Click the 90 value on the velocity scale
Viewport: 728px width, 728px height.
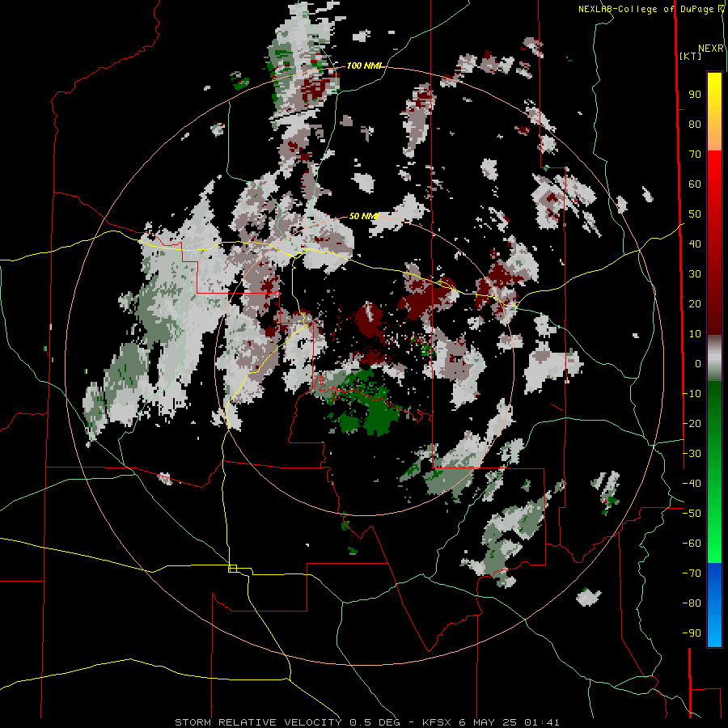click(x=695, y=95)
